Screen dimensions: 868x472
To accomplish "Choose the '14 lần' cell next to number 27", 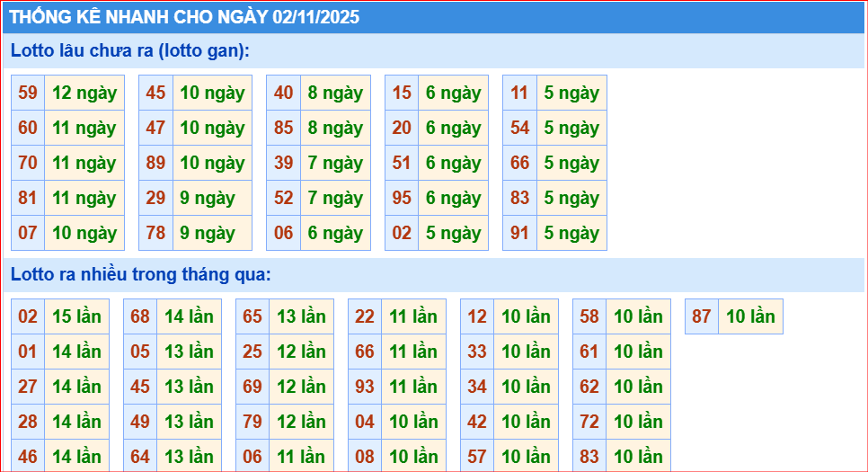I will [77, 386].
